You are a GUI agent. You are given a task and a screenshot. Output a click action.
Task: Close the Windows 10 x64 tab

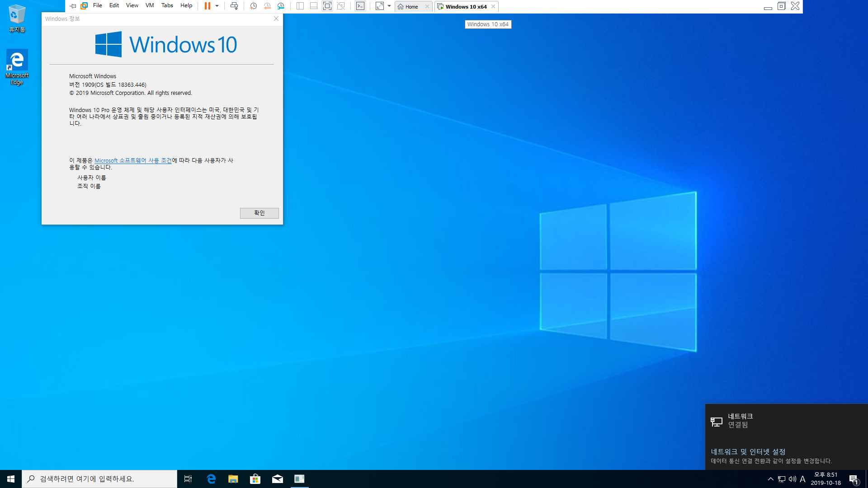493,6
